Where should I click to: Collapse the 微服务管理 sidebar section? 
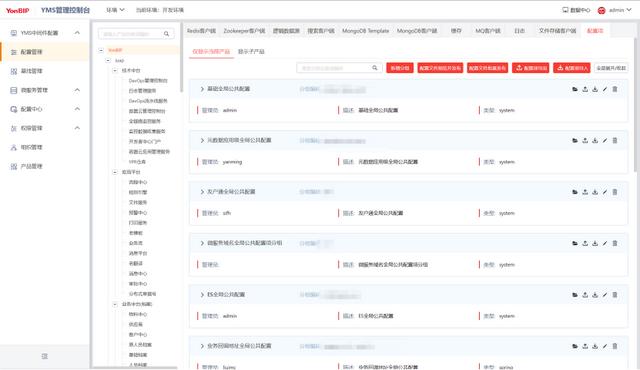pyautogui.click(x=77, y=90)
